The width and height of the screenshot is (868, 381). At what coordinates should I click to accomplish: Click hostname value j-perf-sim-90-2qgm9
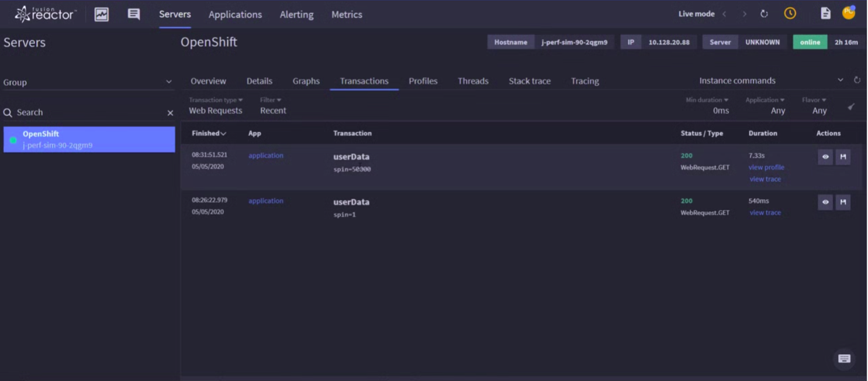click(x=575, y=42)
